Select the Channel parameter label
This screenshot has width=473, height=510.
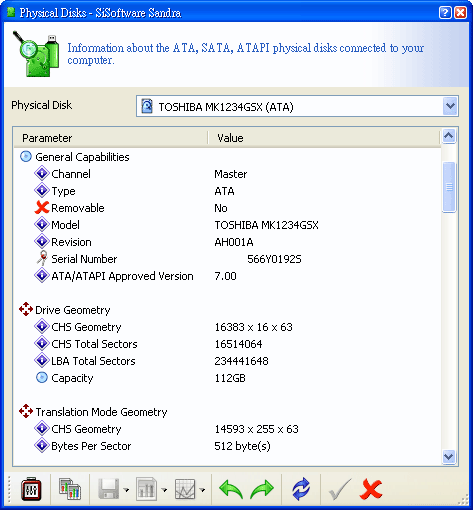pos(71,174)
